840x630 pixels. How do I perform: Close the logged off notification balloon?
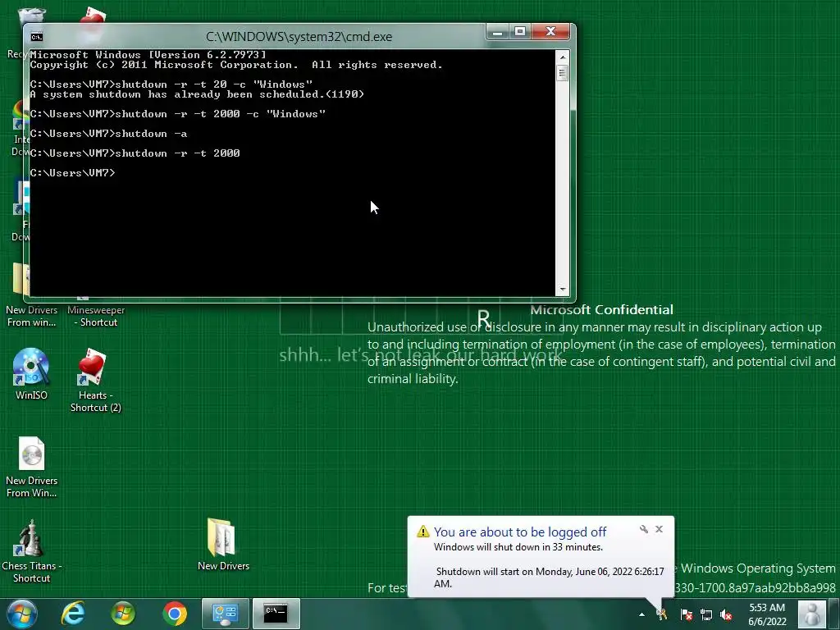click(x=659, y=529)
